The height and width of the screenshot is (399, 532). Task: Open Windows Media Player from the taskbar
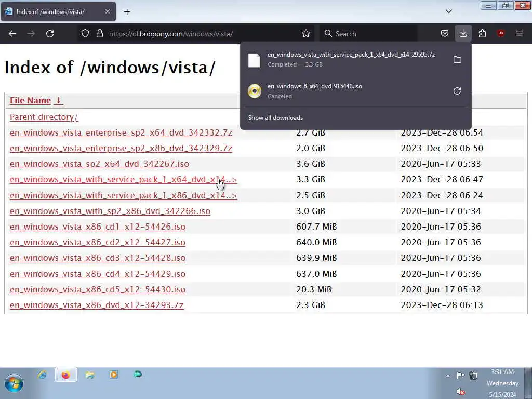click(x=114, y=375)
